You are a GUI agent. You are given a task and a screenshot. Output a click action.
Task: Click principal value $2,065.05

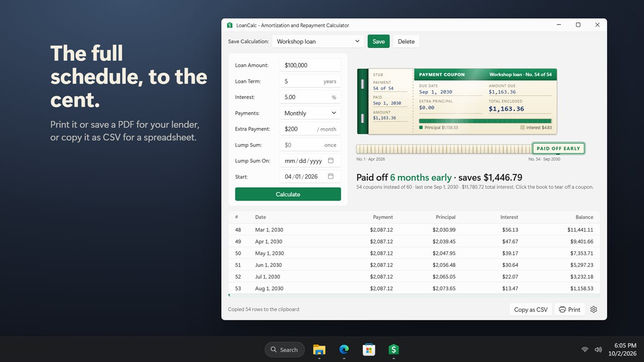click(x=444, y=277)
